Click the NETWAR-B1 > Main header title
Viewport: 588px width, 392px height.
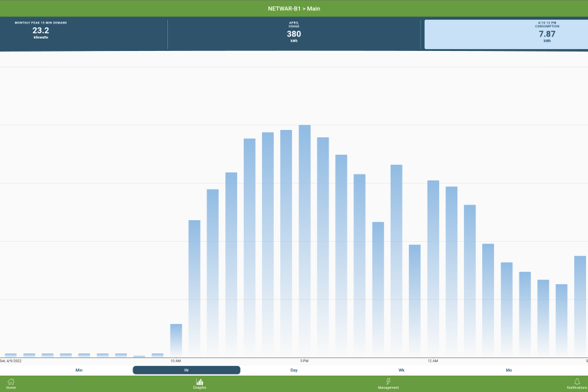pos(294,8)
